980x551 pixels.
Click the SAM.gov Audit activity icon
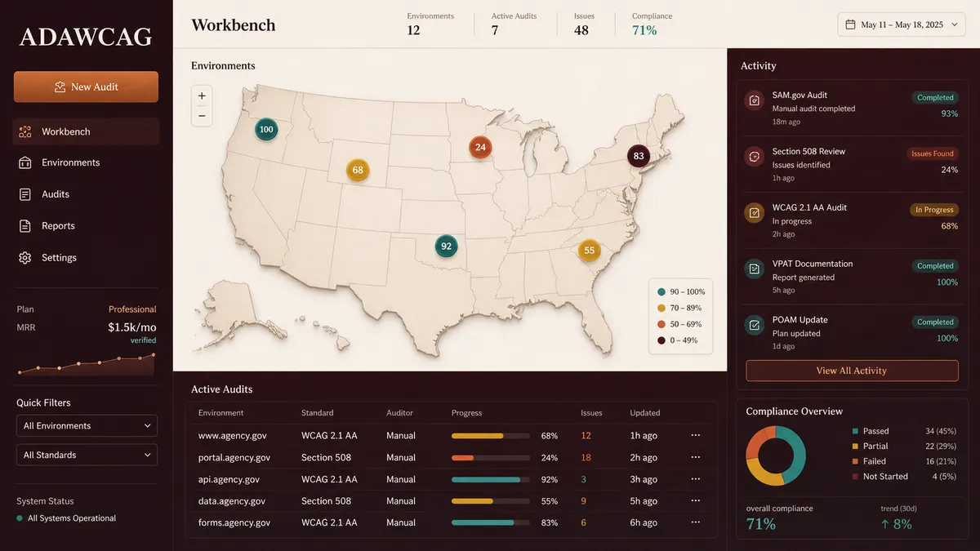coord(755,100)
